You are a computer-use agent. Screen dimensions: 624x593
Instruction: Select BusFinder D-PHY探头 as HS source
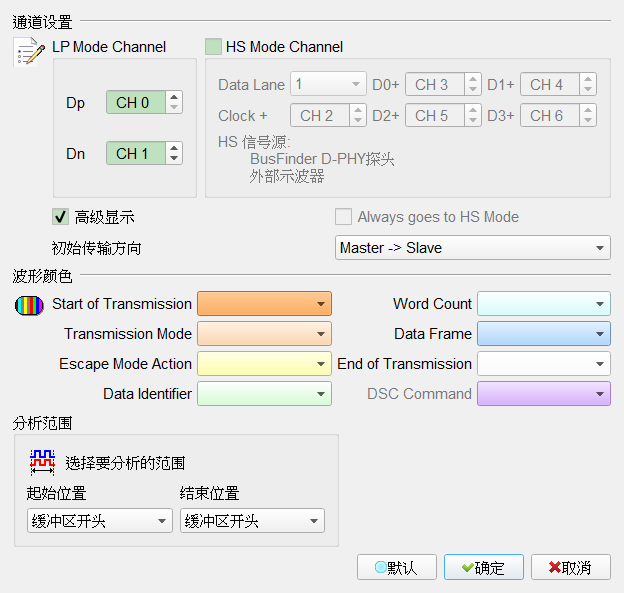point(322,159)
